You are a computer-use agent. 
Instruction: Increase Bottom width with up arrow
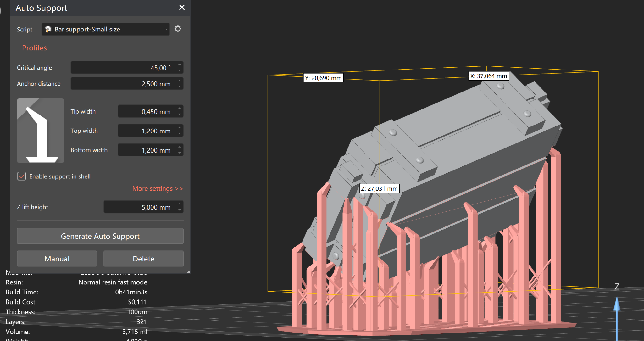coord(180,147)
